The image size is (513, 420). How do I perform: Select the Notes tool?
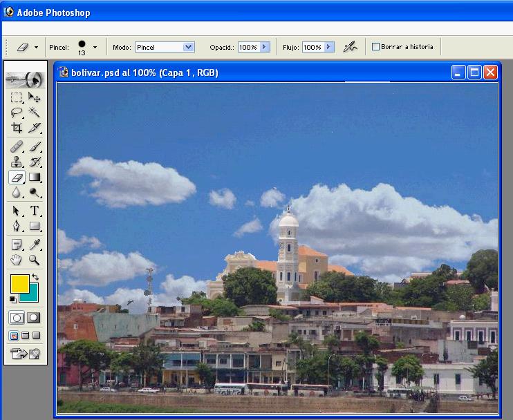click(x=17, y=245)
